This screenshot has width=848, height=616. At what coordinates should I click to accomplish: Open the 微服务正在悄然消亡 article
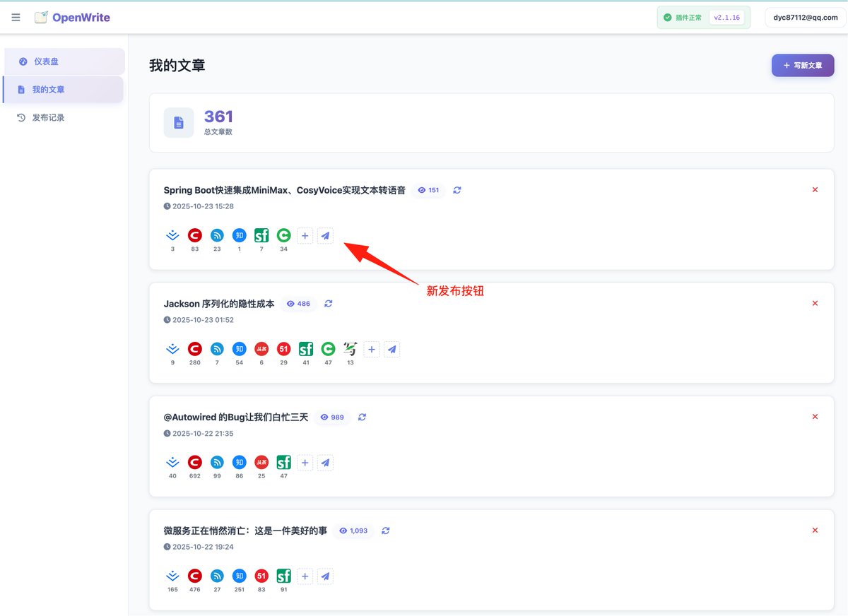tap(245, 531)
